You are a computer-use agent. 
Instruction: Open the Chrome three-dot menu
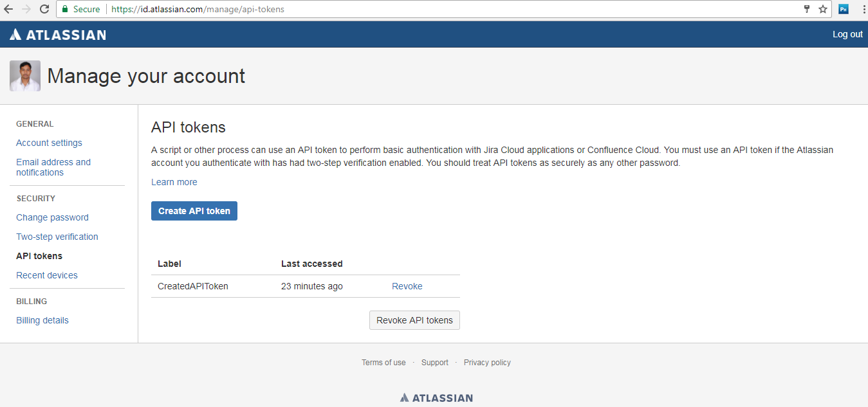(863, 9)
